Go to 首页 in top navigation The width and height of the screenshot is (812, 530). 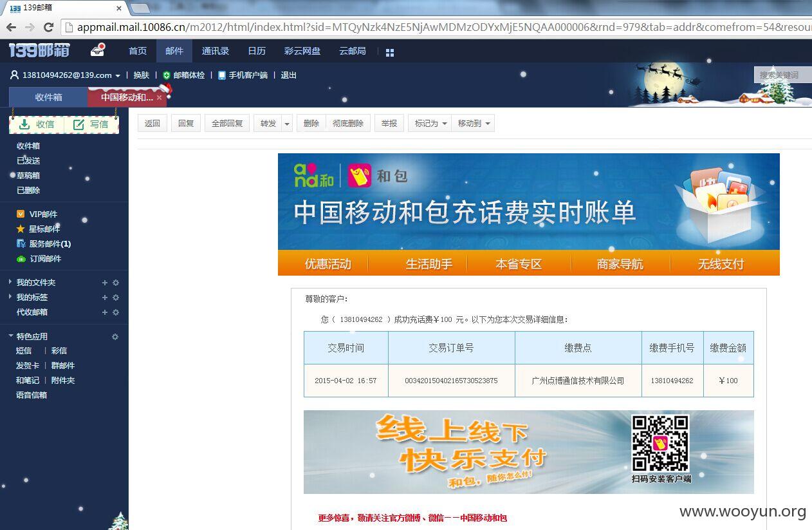tap(138, 51)
